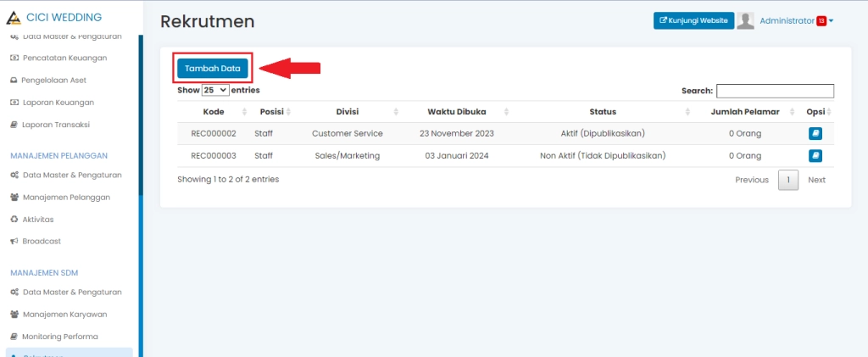
Task: Open Pengelolaan Aset in sidebar
Action: point(54,81)
